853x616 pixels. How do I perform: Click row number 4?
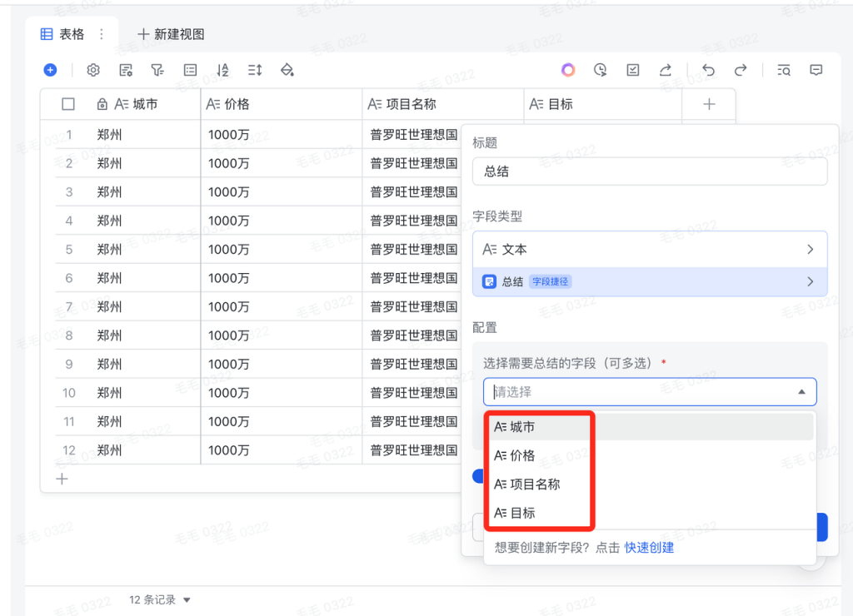(x=68, y=221)
